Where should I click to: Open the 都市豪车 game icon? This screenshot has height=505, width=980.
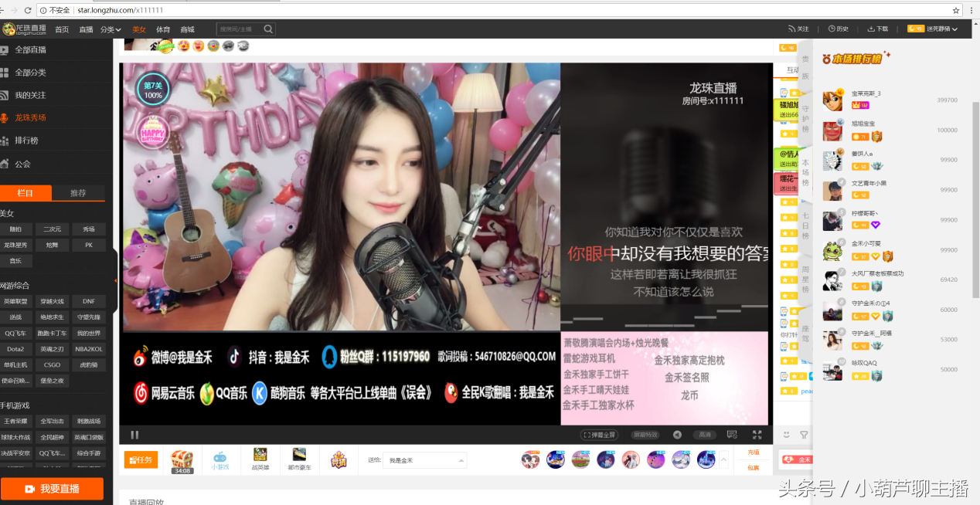point(299,459)
